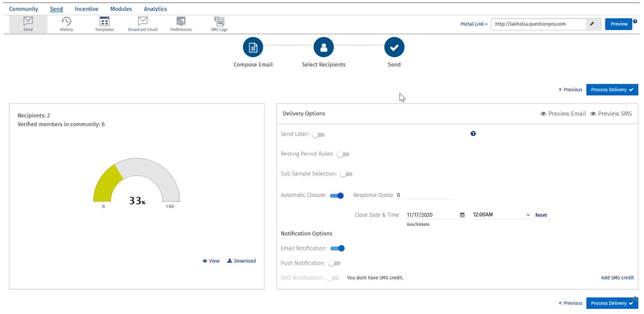Image resolution: width=644 pixels, height=314 pixels.
Task: Disable Automatic Closure
Action: pyautogui.click(x=336, y=196)
